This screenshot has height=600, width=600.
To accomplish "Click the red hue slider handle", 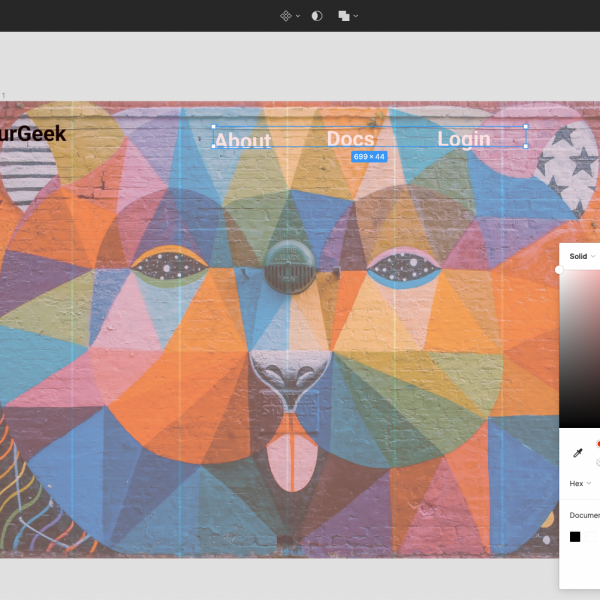I will pyautogui.click(x=598, y=443).
